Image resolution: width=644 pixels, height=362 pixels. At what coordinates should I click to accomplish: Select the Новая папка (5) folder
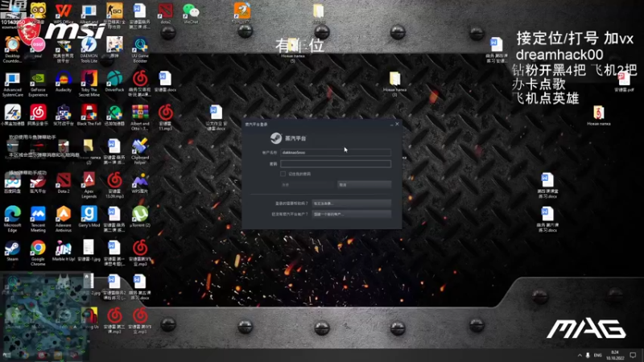293,51
